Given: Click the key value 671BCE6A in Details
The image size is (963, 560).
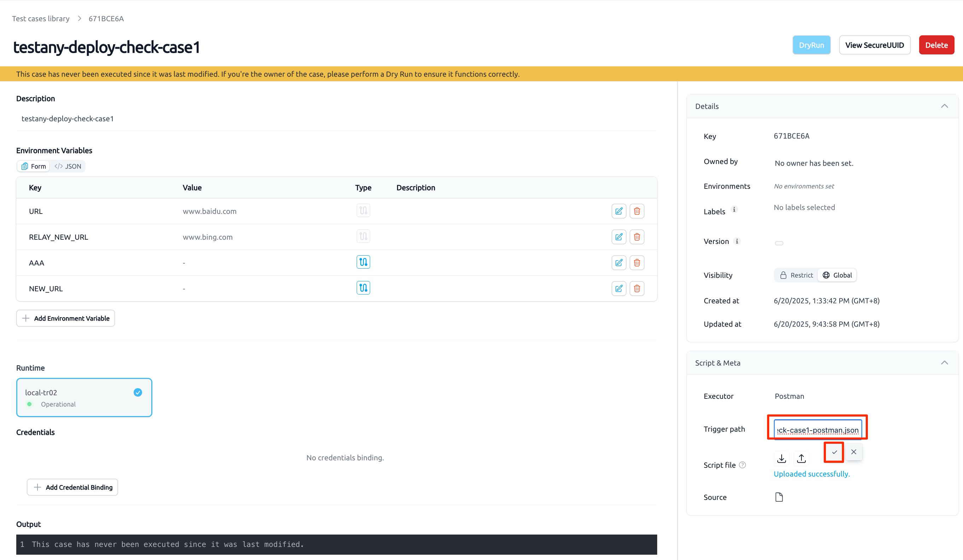Looking at the screenshot, I should click(x=792, y=136).
